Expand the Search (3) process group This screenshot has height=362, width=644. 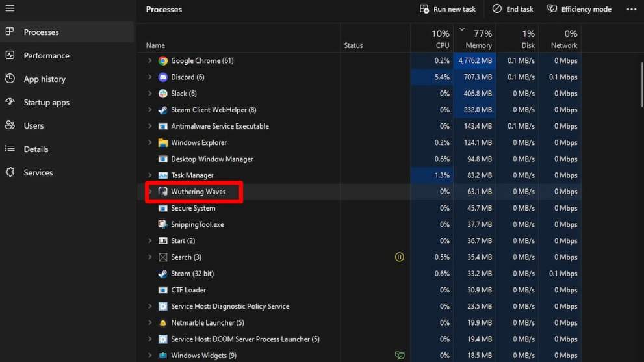pos(150,257)
